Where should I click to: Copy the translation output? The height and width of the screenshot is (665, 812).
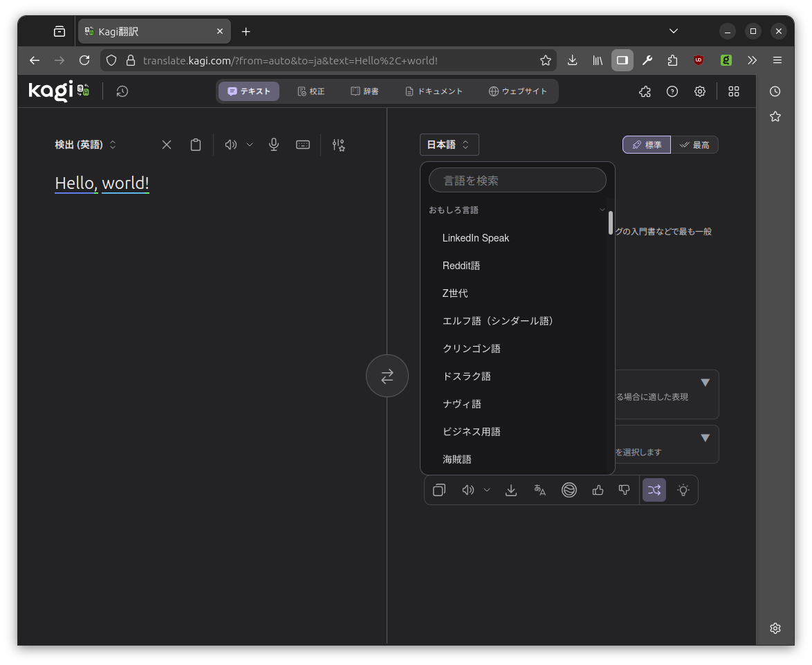click(439, 490)
